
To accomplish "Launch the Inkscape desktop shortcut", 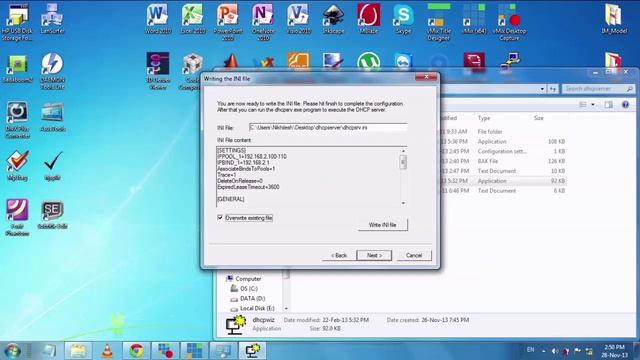I will point(333,19).
